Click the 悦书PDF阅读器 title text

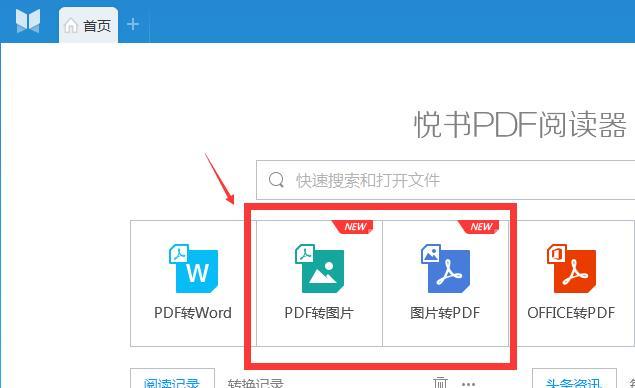click(x=521, y=125)
